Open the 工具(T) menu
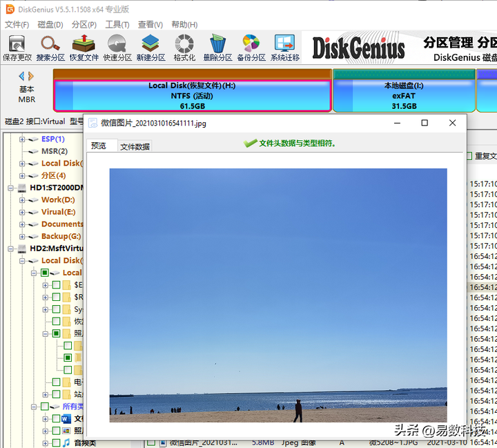Image resolution: width=497 pixels, height=448 pixels. [x=117, y=25]
